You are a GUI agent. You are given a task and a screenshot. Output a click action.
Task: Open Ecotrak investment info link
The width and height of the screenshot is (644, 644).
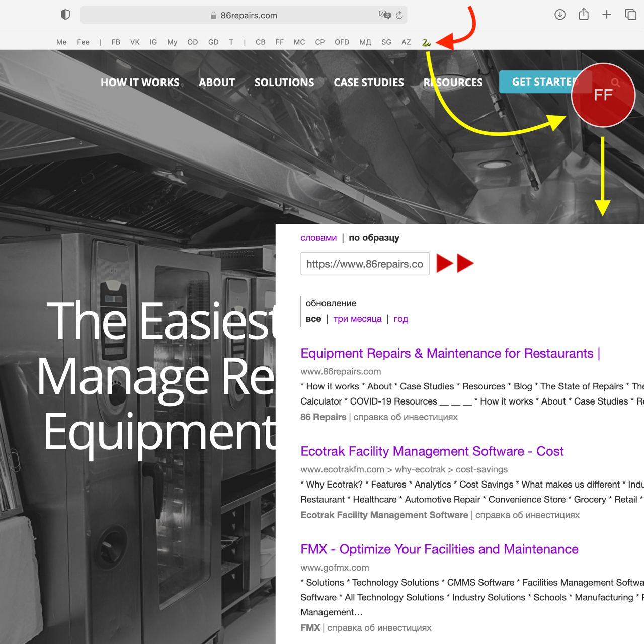527,515
